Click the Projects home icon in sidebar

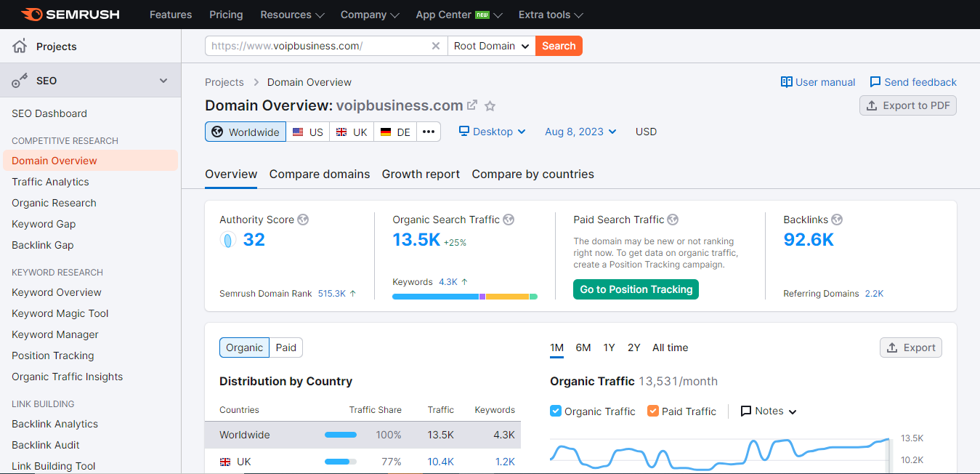[20, 47]
